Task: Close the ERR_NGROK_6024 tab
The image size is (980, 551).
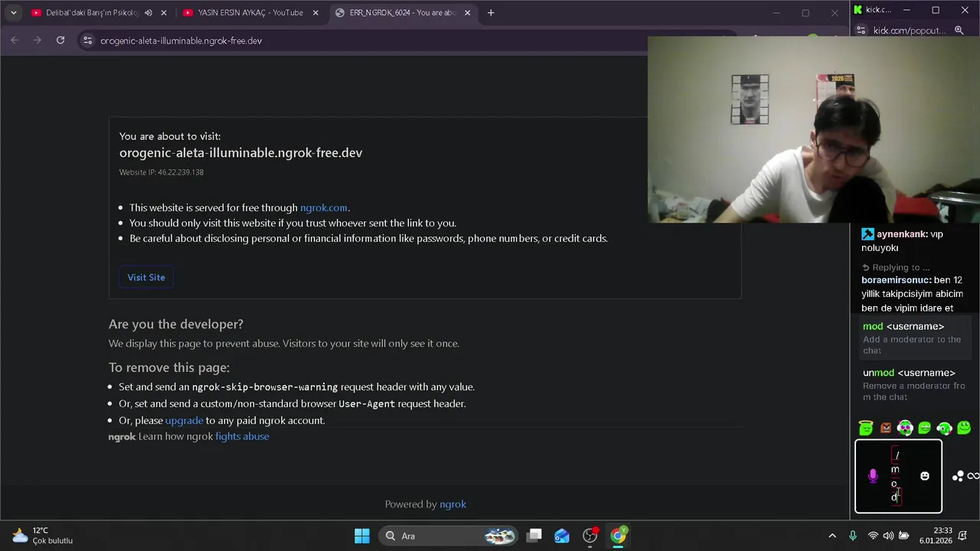Action: tap(467, 12)
